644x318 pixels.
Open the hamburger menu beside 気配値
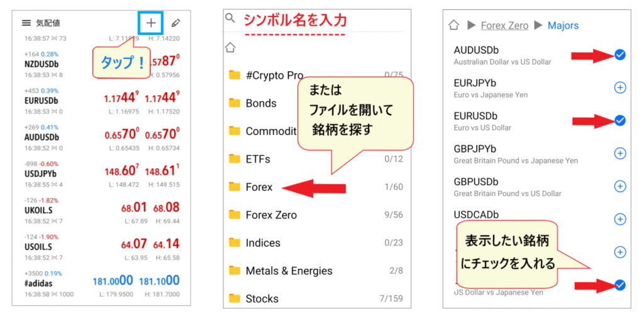click(26, 23)
